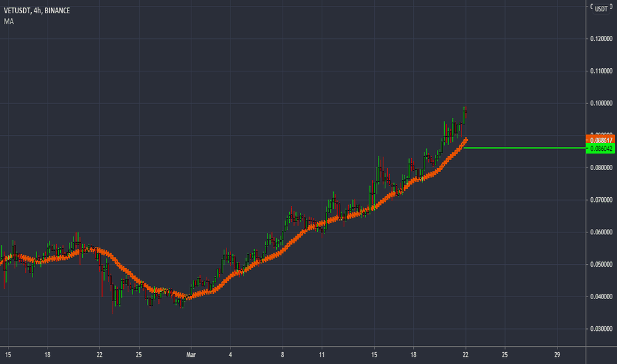Click the 0.110000 price axis label
The image size is (617, 364).
coord(601,71)
